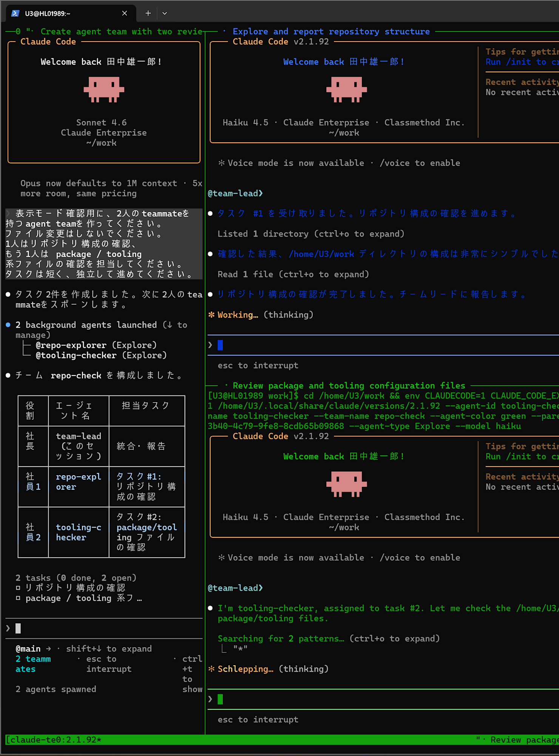The image size is (559, 756).
Task: Click the Claude mascot in the Review package pane
Action: point(346,484)
